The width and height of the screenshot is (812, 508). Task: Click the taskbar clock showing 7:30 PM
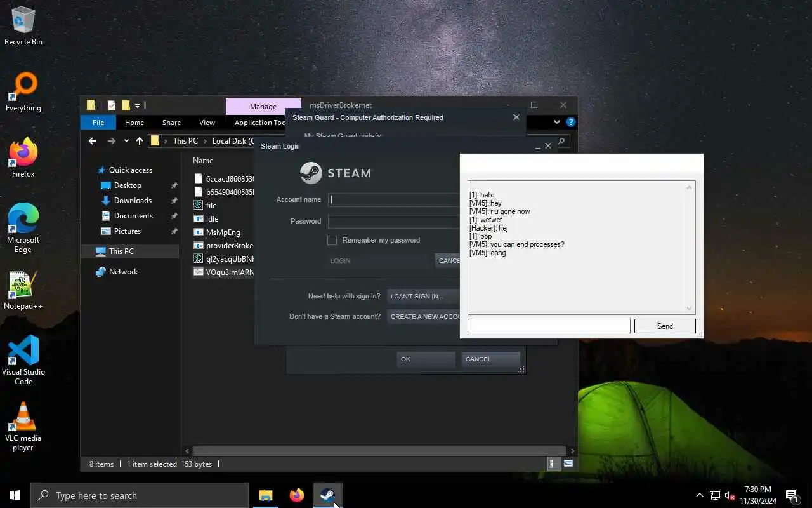click(758, 495)
